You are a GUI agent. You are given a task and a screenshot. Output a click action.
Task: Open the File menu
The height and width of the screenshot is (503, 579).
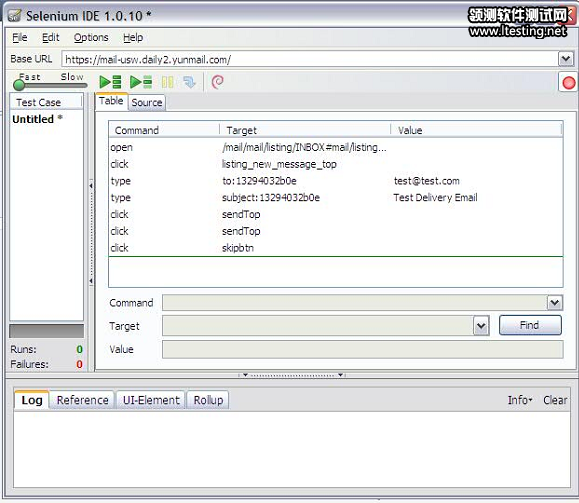[20, 38]
